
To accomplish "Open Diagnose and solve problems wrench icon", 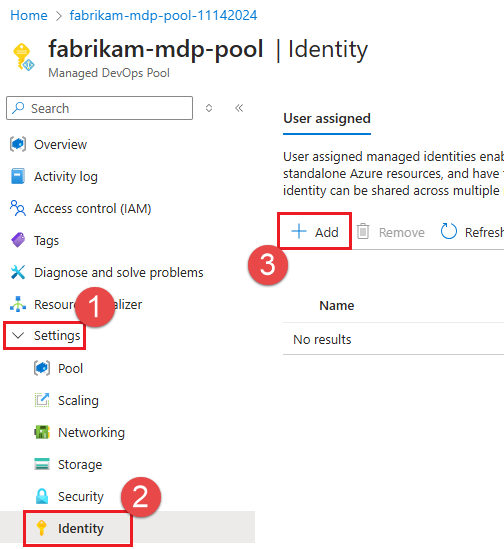I will click(18, 272).
